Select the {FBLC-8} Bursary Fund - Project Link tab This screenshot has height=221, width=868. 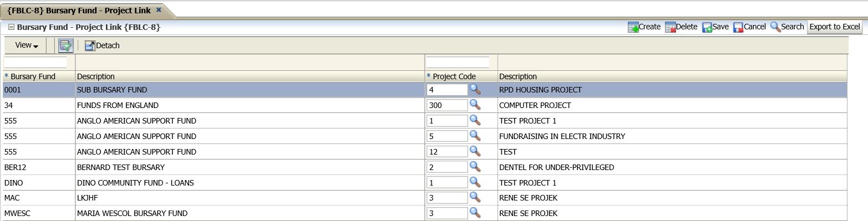click(x=79, y=10)
